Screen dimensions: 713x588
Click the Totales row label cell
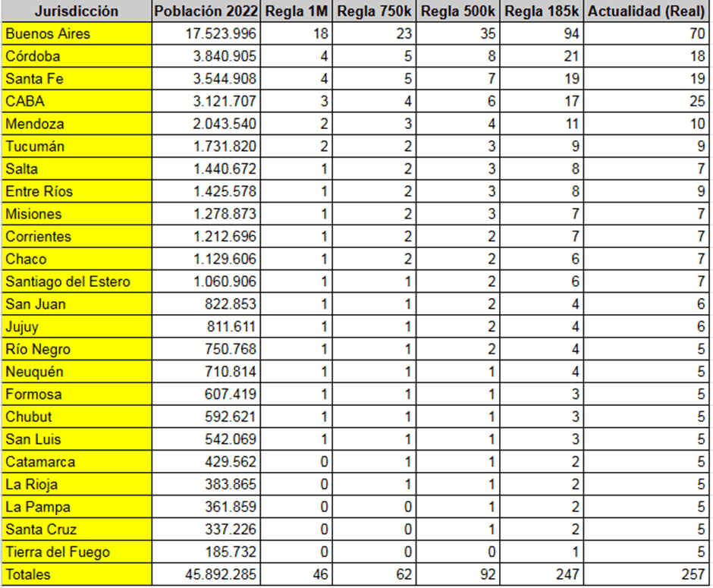(77, 574)
